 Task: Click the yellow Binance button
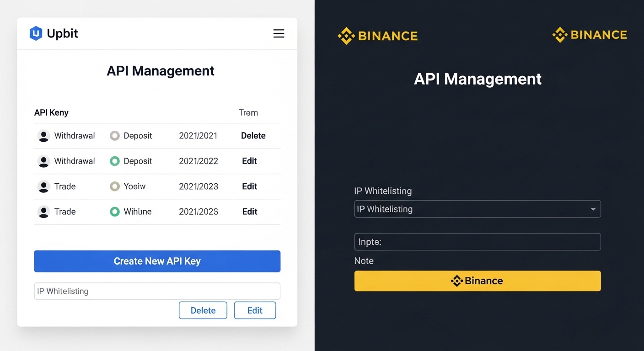[478, 281]
